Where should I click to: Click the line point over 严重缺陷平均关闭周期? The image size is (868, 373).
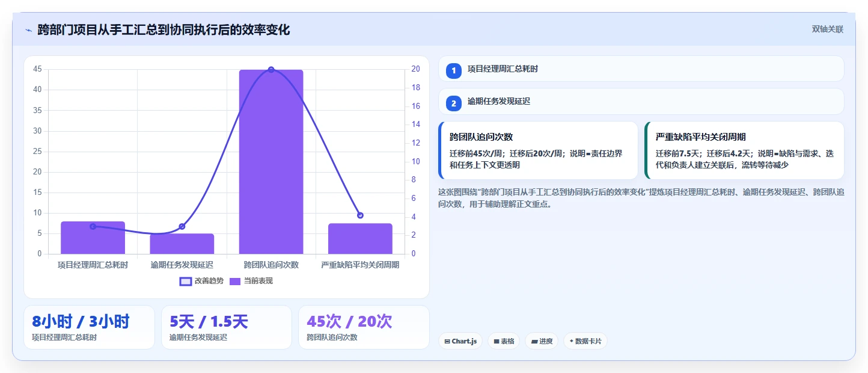tap(360, 215)
